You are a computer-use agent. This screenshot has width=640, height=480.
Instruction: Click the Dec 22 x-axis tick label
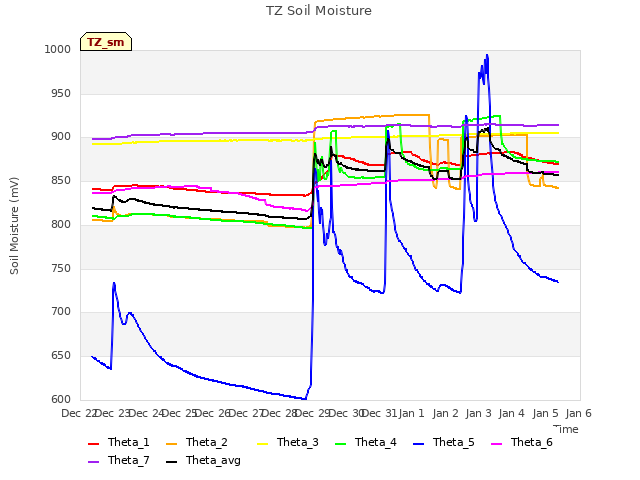click(x=79, y=413)
